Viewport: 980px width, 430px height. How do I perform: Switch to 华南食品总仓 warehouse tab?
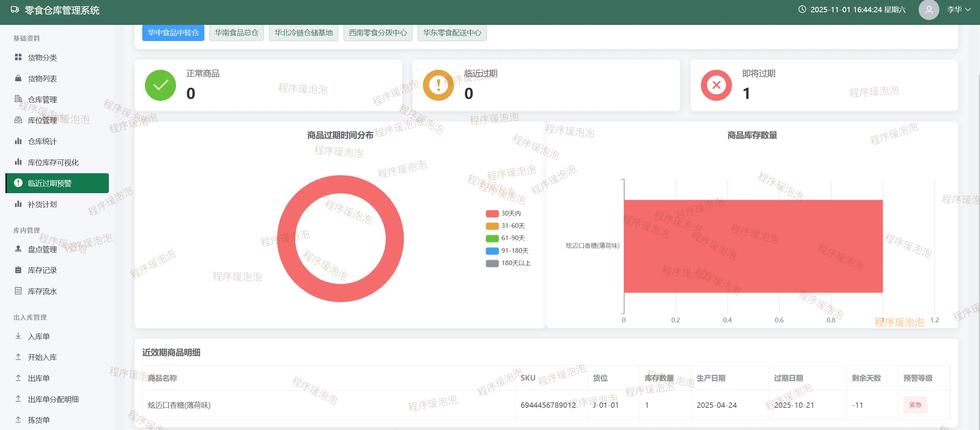pyautogui.click(x=236, y=33)
